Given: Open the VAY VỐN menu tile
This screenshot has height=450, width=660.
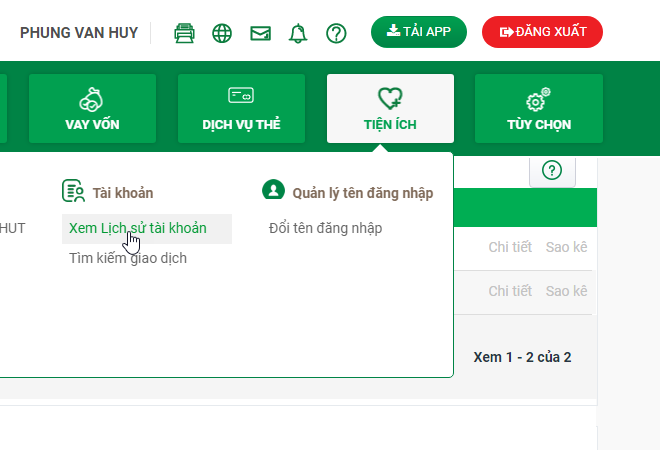Looking at the screenshot, I should pos(93,109).
